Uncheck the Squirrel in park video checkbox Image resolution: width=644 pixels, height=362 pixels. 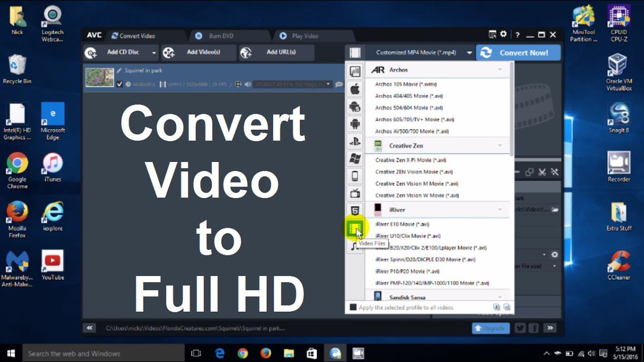pyautogui.click(x=120, y=84)
